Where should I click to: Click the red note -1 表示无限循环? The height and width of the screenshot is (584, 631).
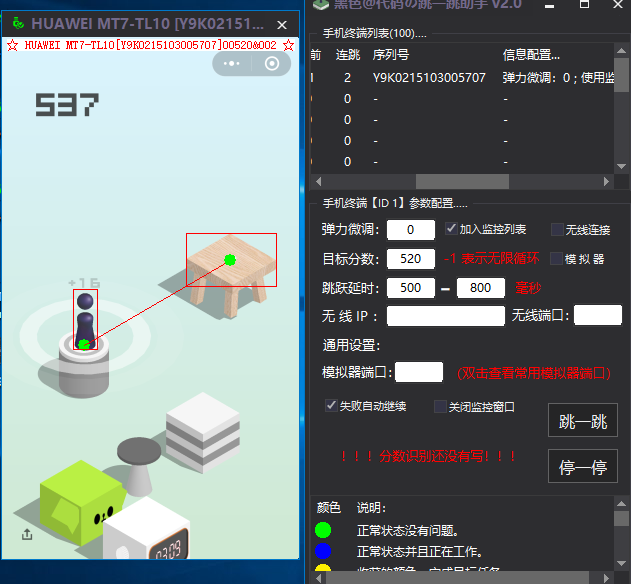[491, 258]
